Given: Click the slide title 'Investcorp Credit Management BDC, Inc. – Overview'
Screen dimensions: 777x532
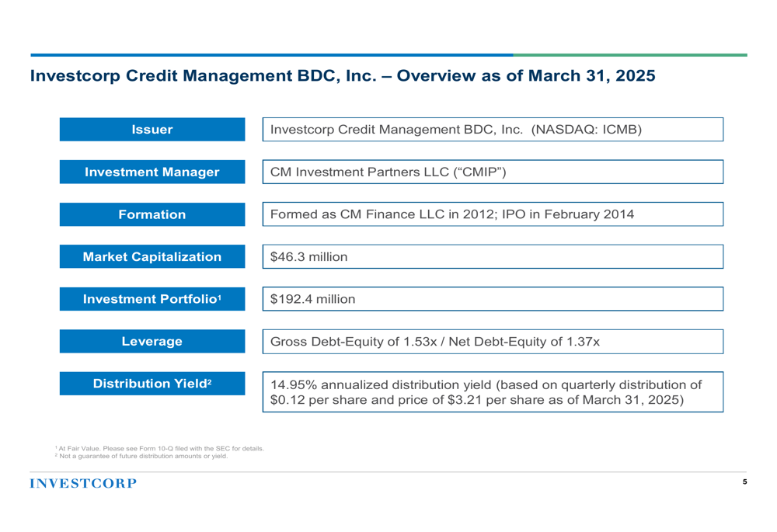Looking at the screenshot, I should tap(343, 76).
